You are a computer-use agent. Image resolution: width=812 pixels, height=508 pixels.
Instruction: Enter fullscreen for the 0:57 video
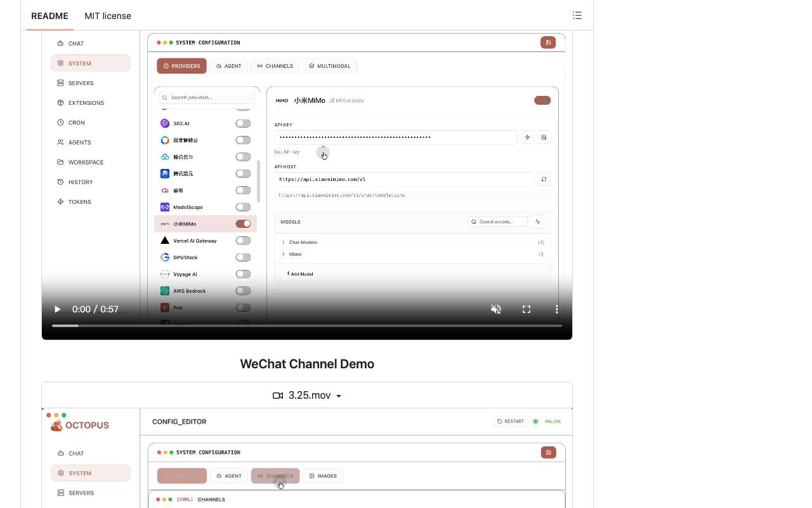click(527, 309)
